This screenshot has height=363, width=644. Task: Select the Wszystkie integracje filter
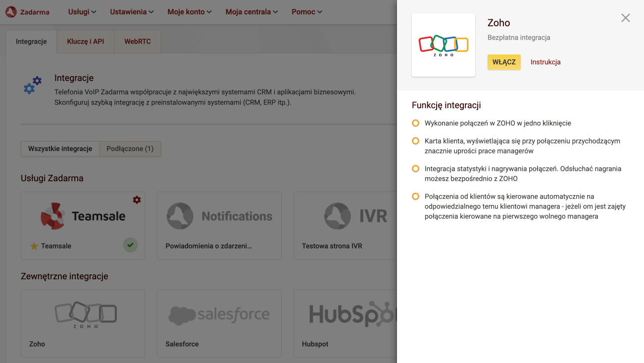[60, 149]
